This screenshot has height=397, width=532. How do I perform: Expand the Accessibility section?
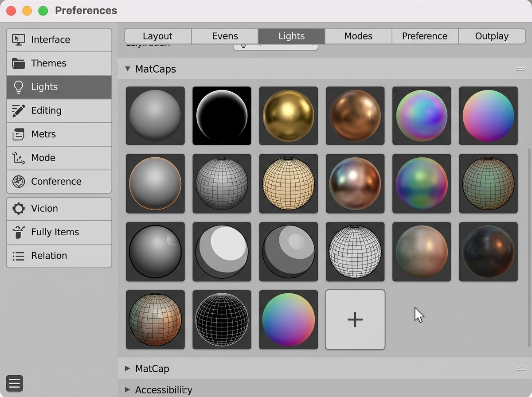pos(128,389)
